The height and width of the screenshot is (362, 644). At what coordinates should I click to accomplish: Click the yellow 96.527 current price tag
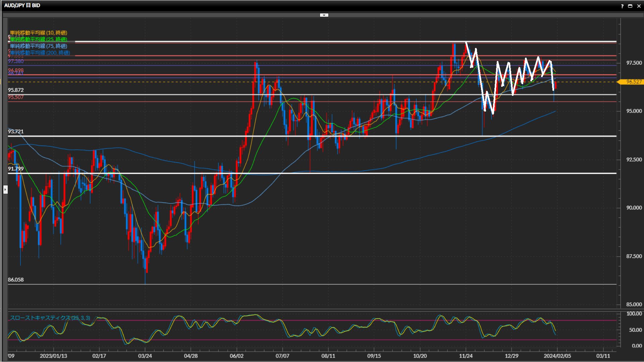pyautogui.click(x=633, y=82)
